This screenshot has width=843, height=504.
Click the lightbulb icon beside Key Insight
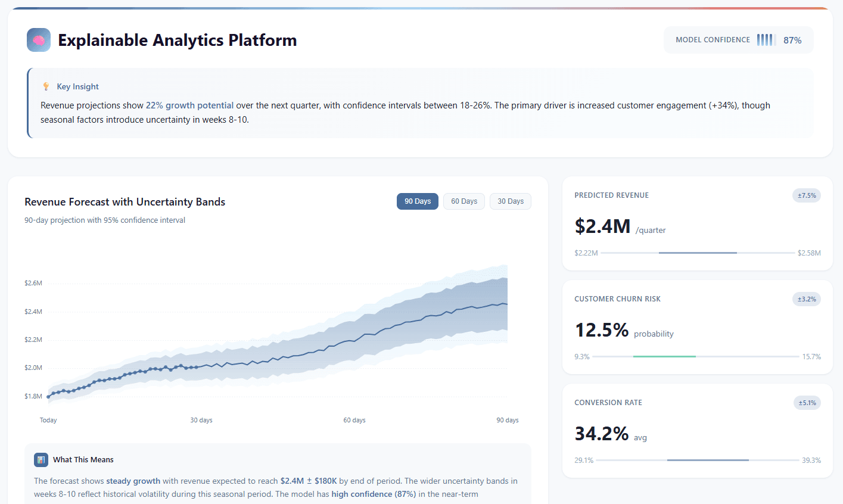click(x=46, y=86)
